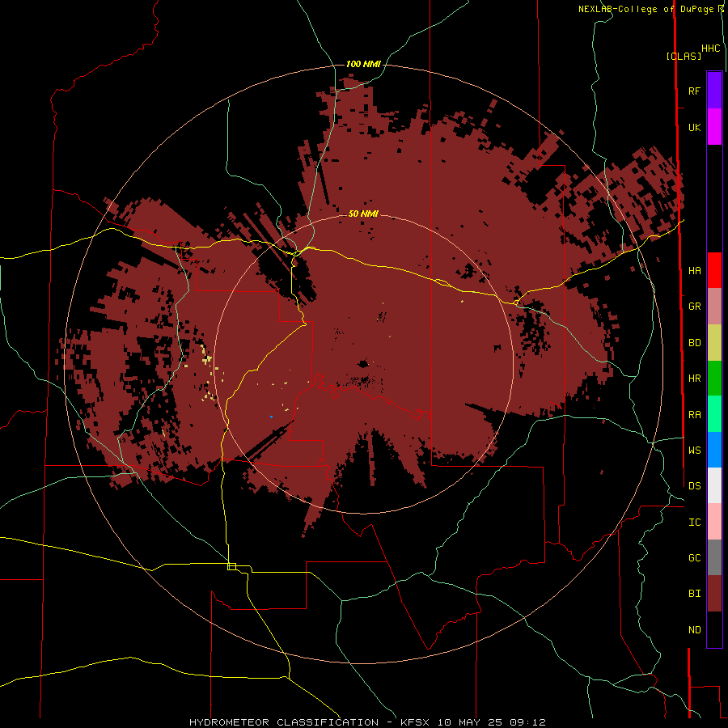Click the ND legend label
Image resolution: width=728 pixels, height=728 pixels.
click(694, 630)
